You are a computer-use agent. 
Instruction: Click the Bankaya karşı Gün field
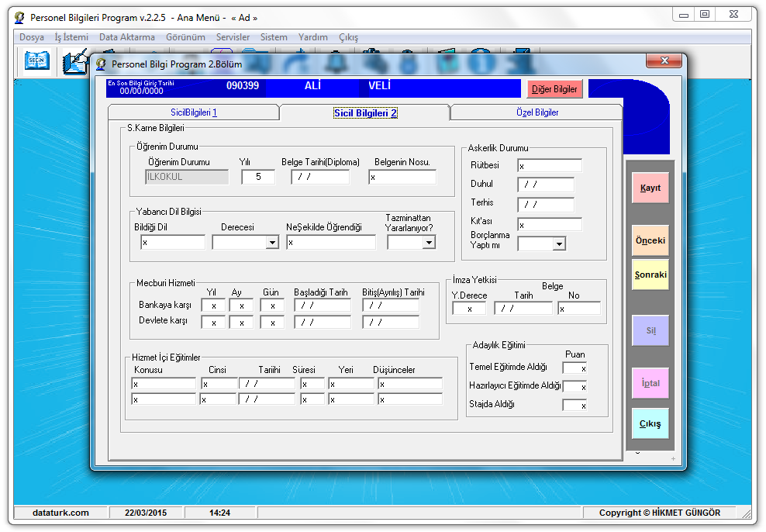pos(273,306)
